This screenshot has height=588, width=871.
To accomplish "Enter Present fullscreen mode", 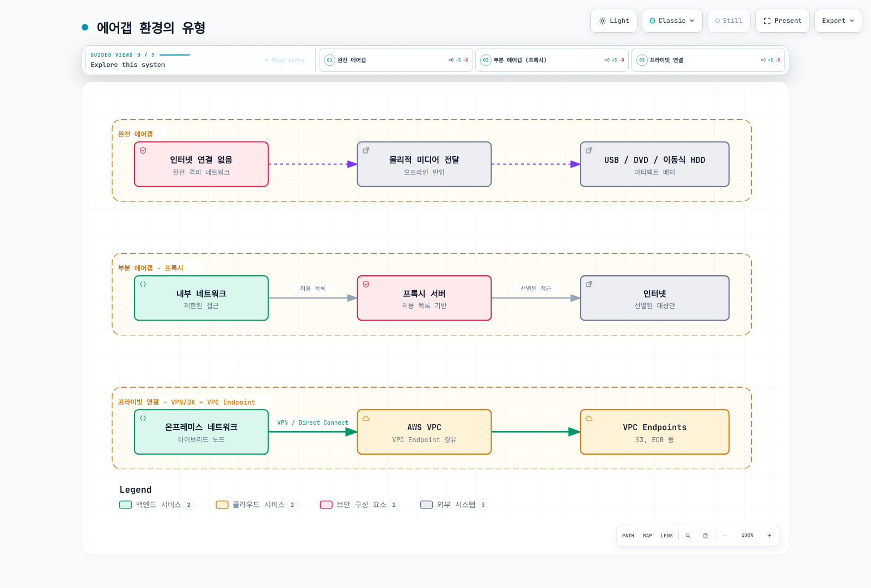I will [x=782, y=21].
